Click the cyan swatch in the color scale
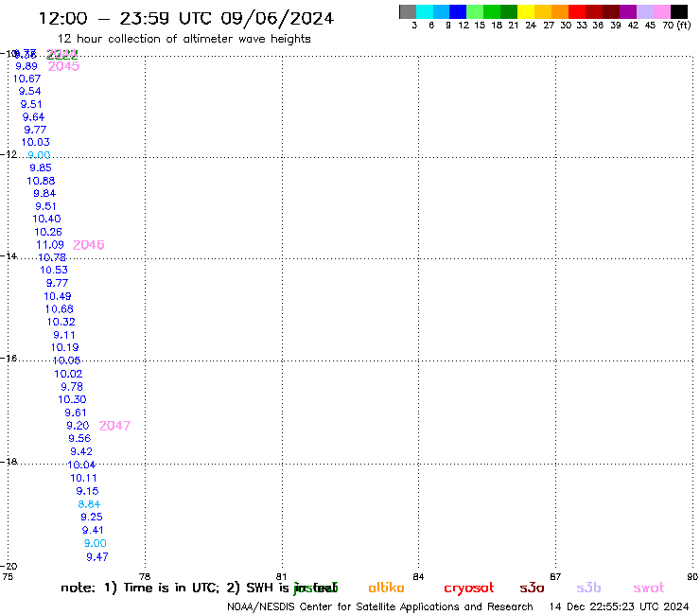Viewport: 700px width, 615px height. pyautogui.click(x=425, y=11)
